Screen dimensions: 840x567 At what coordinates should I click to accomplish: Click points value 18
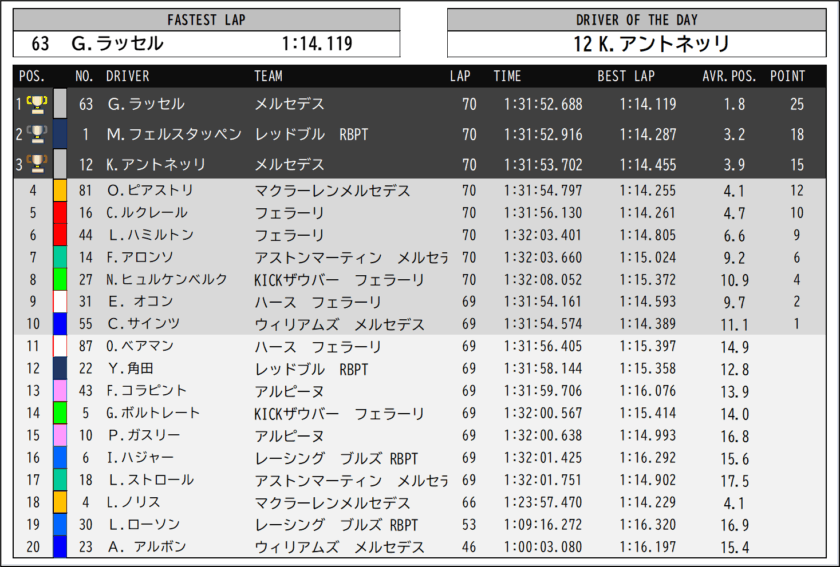pos(797,134)
